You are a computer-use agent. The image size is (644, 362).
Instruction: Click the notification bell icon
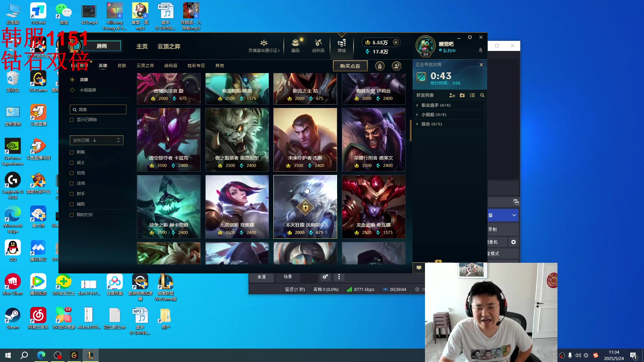(x=480, y=50)
